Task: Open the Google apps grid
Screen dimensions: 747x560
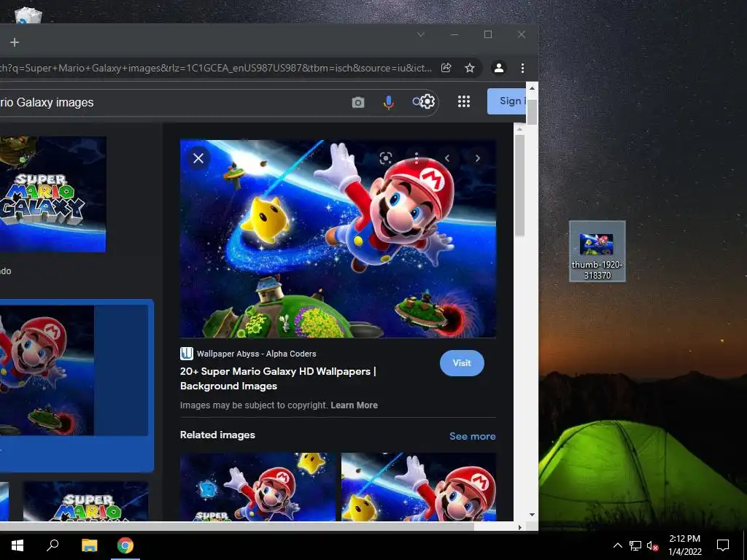Action: (463, 101)
